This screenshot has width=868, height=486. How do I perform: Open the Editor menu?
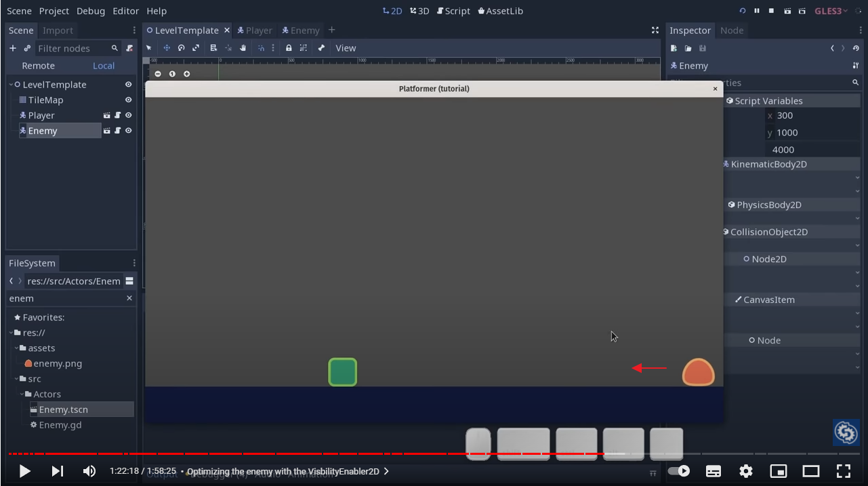[x=125, y=11]
